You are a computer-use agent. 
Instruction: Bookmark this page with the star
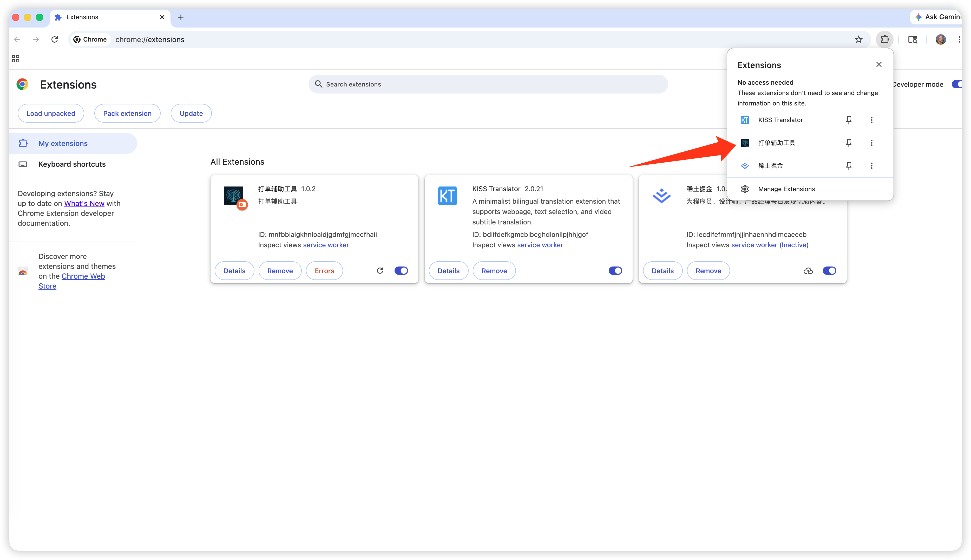pyautogui.click(x=859, y=39)
